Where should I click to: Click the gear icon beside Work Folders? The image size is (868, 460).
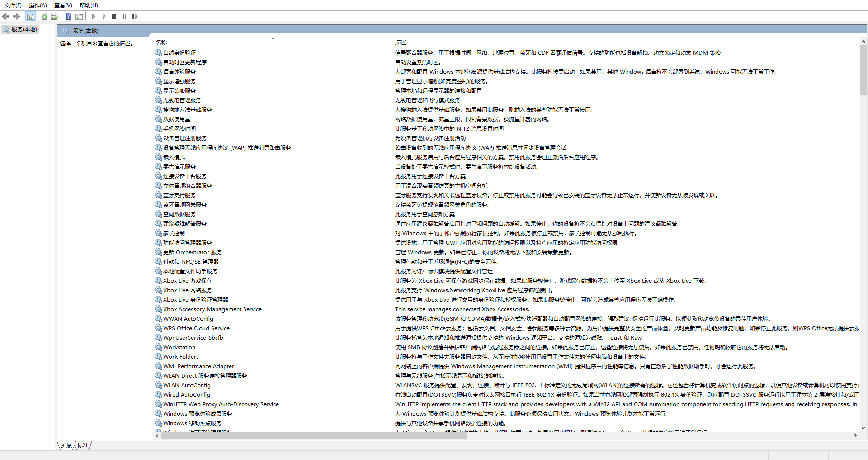click(159, 356)
